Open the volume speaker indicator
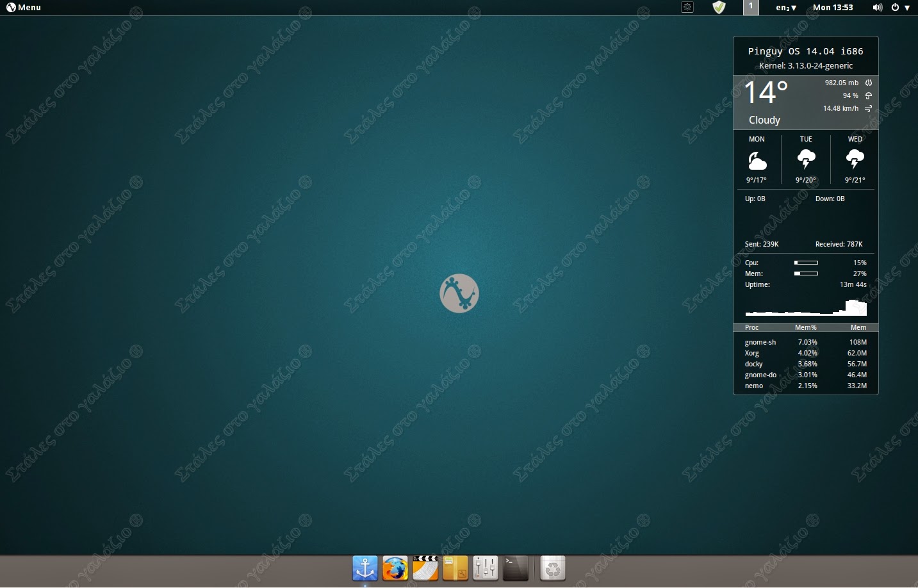The width and height of the screenshot is (918, 588). [878, 8]
